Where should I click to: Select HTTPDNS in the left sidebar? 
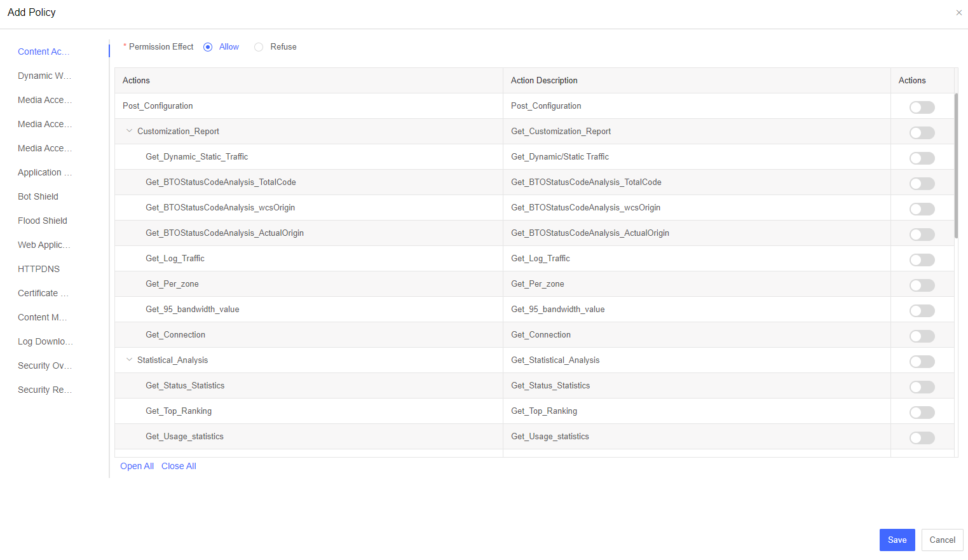click(x=39, y=269)
